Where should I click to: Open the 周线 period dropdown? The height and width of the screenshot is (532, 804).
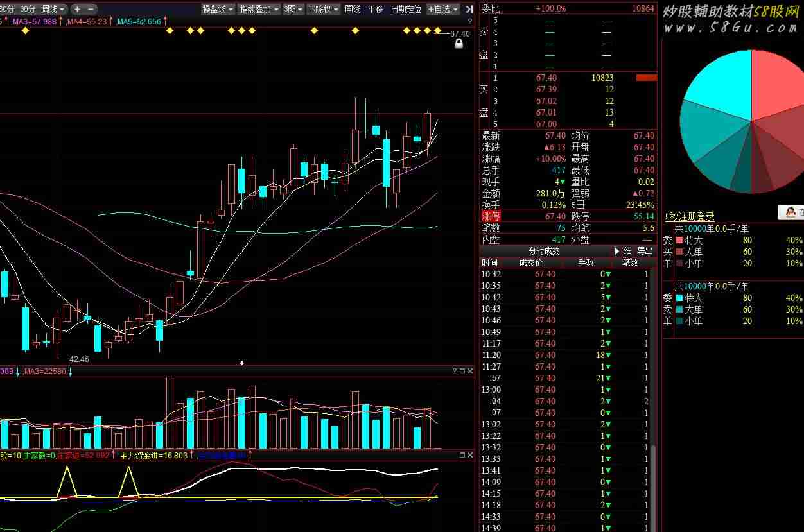53,9
